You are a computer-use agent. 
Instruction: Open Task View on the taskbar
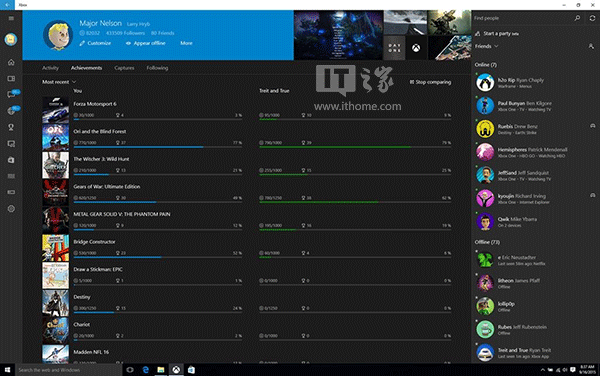pos(130,370)
